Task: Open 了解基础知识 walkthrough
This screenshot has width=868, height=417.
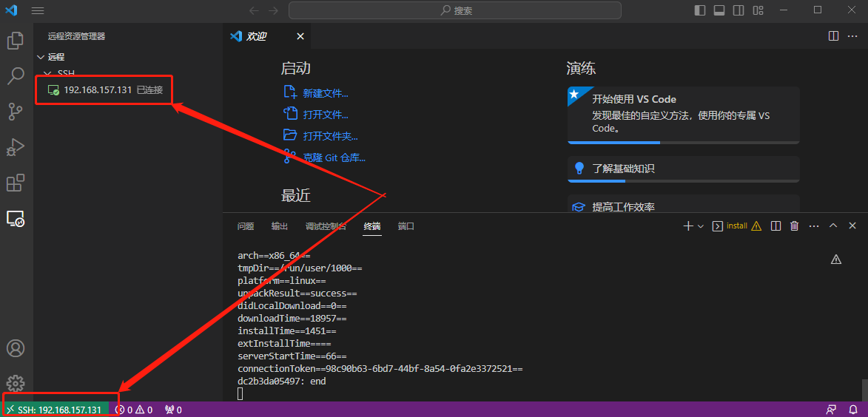Action: (683, 169)
